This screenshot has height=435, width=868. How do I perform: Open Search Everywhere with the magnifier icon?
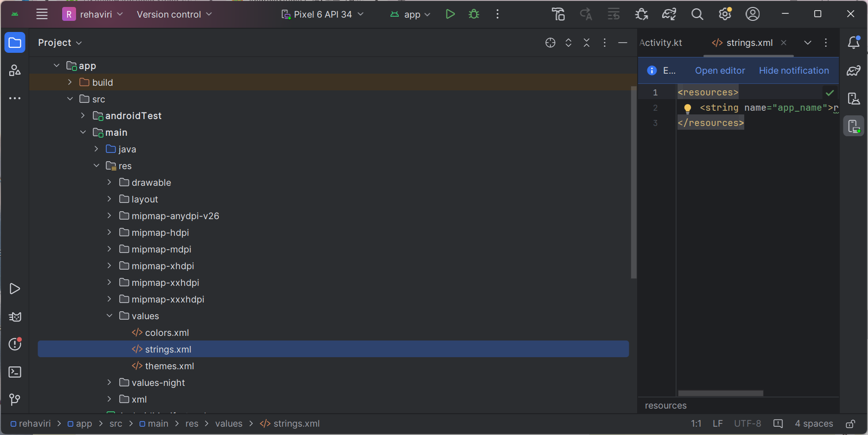697,14
